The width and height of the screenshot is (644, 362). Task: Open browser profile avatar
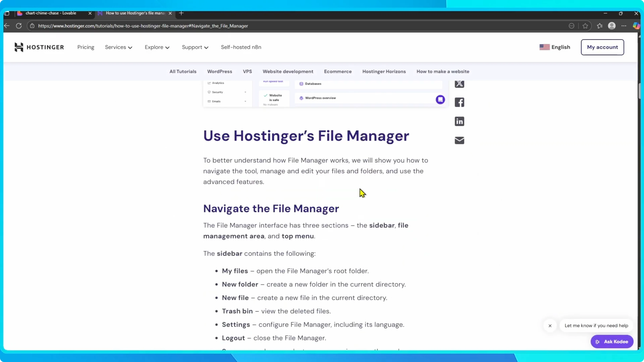coord(611,26)
